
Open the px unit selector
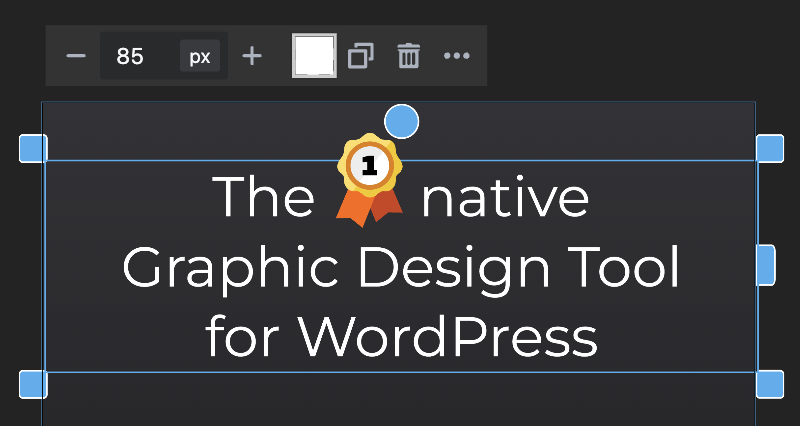coord(200,56)
